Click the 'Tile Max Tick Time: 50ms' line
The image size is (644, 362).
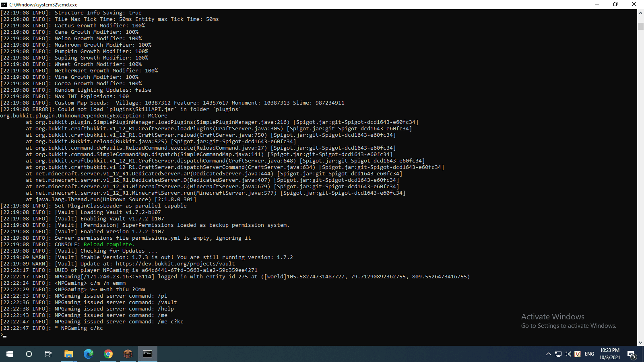[x=109, y=19]
